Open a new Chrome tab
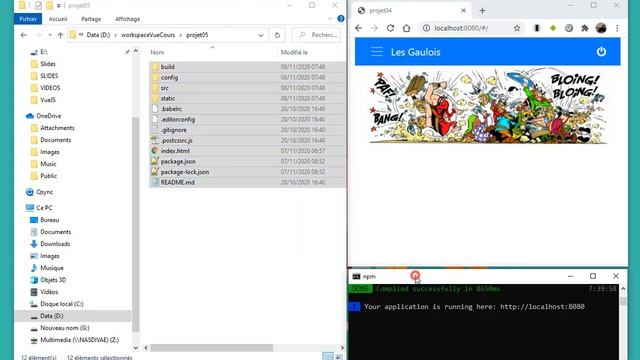 click(482, 11)
